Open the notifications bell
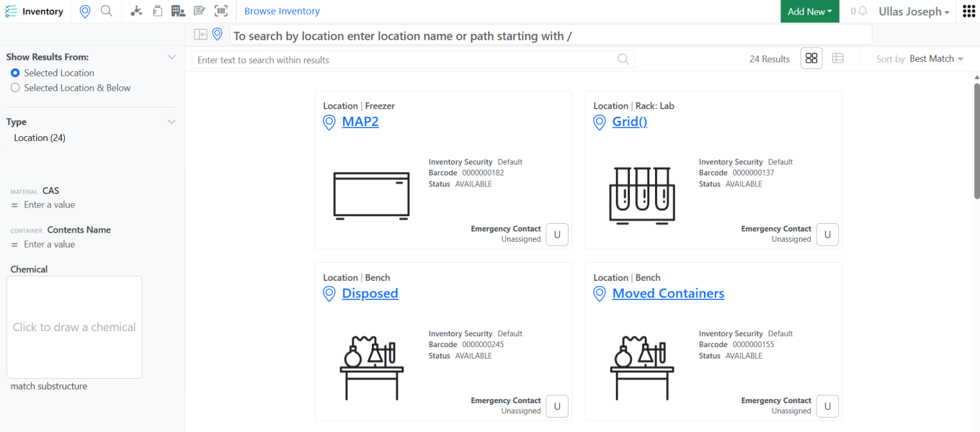 click(863, 12)
